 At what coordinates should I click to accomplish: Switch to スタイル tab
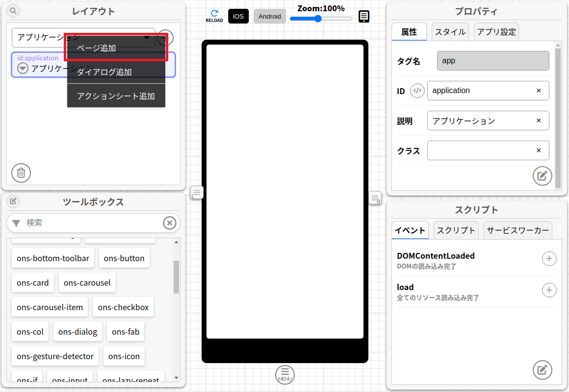point(450,32)
